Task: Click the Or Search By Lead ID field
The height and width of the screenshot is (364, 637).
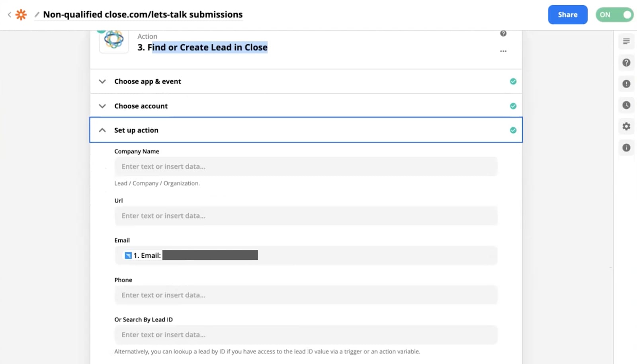Action: click(x=306, y=335)
